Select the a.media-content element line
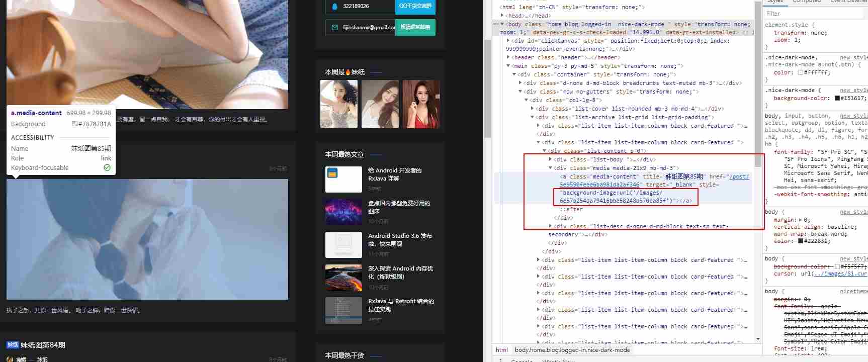Image resolution: width=868 pixels, height=362 pixels. (624, 189)
